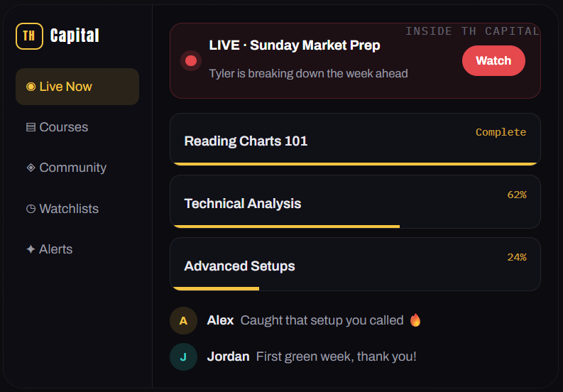Click the Community diamond icon
Image resolution: width=563 pixels, height=392 pixels.
31,168
